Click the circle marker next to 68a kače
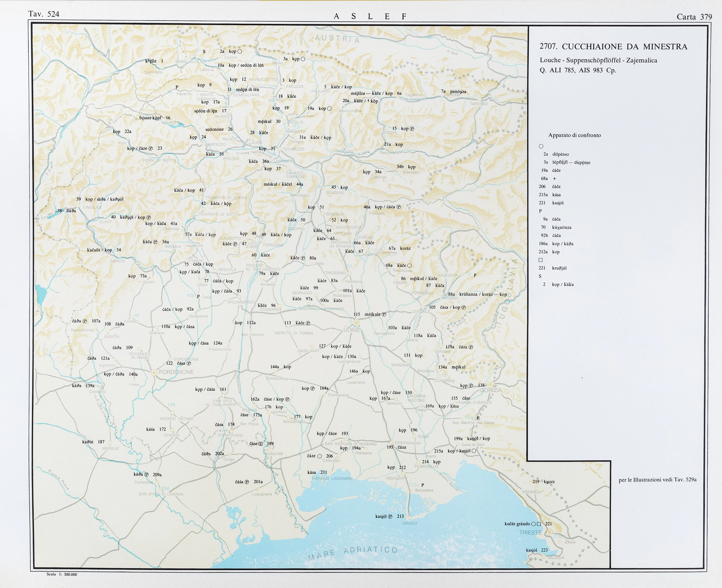The image size is (722, 588). coord(409,266)
